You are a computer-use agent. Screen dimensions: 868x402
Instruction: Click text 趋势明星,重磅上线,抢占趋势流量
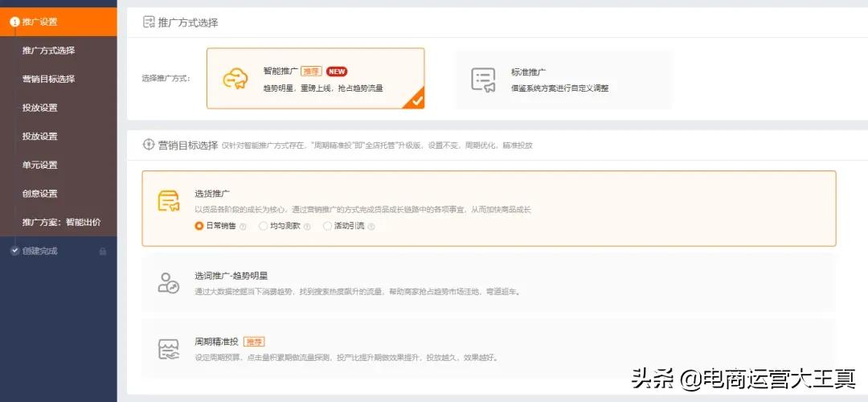[x=323, y=88]
